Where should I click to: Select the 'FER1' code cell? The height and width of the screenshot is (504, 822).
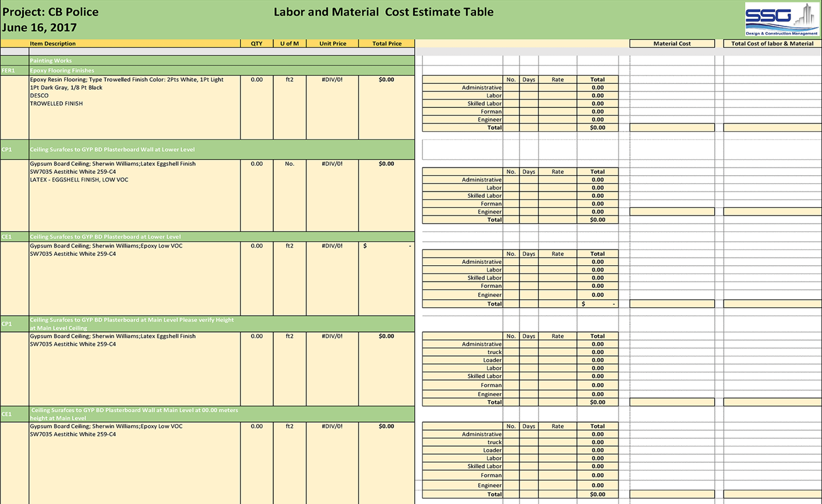click(14, 71)
